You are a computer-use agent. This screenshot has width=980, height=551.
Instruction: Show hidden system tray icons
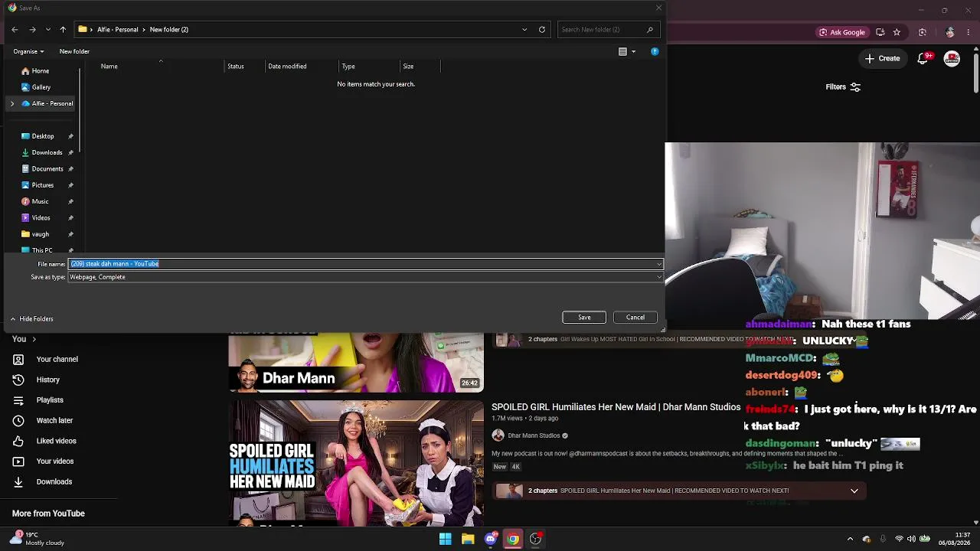tap(850, 539)
